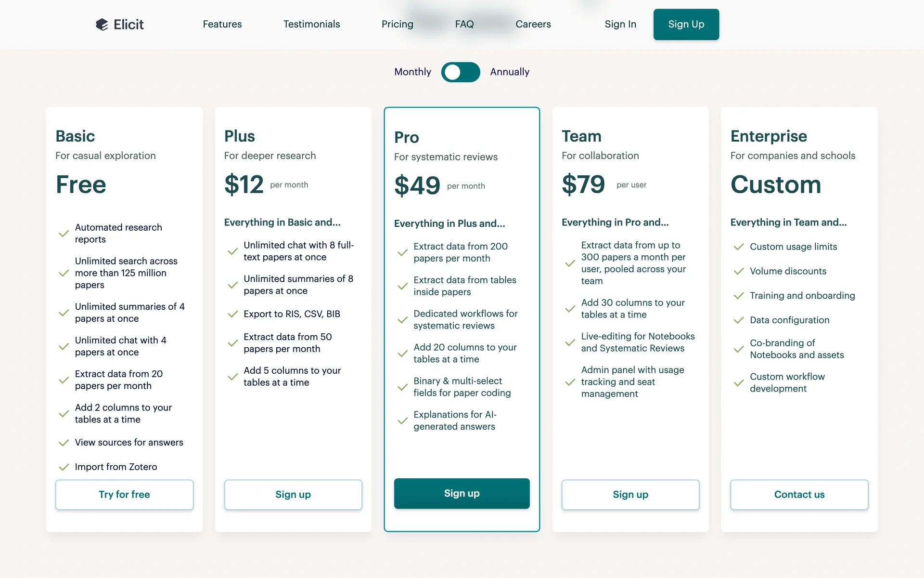Viewport: 924px width, 578px height.
Task: Click Sign up on the Pro plan
Action: pyautogui.click(x=462, y=493)
